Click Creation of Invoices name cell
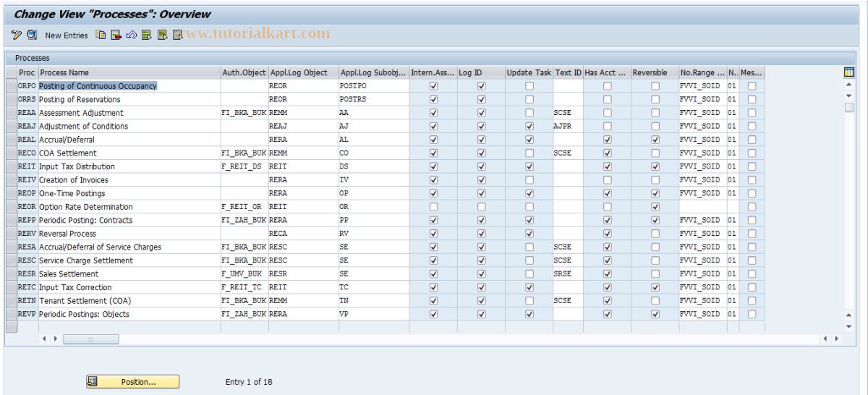Viewport: 868px width, 395px height. (129, 179)
